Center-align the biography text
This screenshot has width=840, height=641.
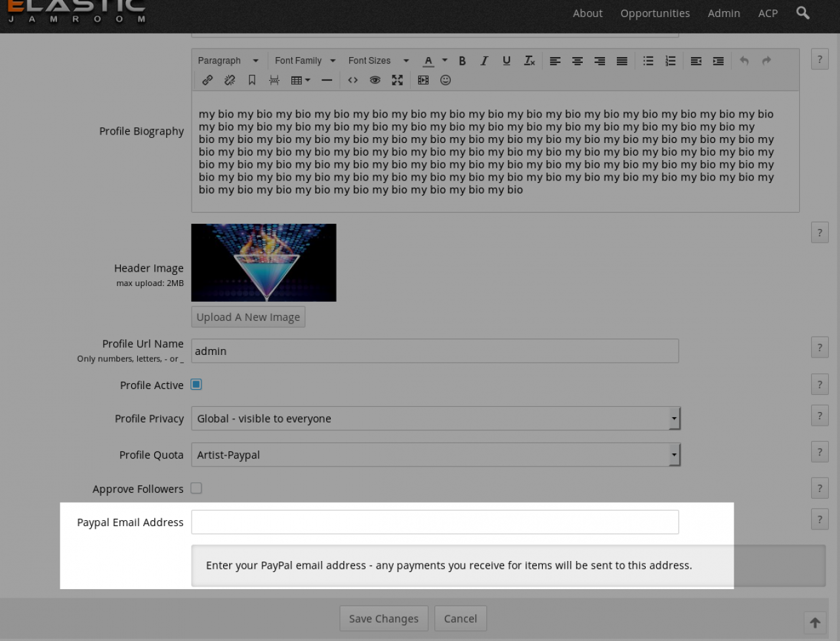577,60
